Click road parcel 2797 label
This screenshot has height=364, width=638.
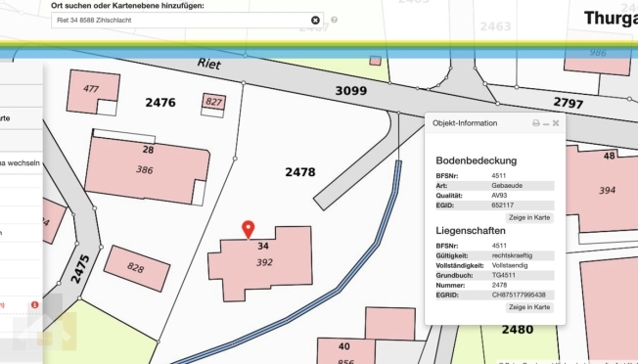(569, 103)
